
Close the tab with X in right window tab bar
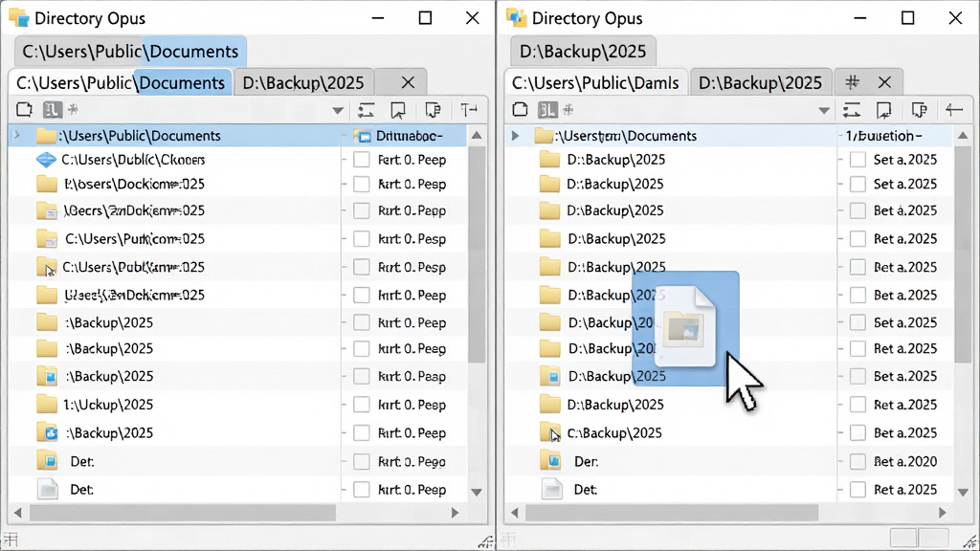pos(884,82)
